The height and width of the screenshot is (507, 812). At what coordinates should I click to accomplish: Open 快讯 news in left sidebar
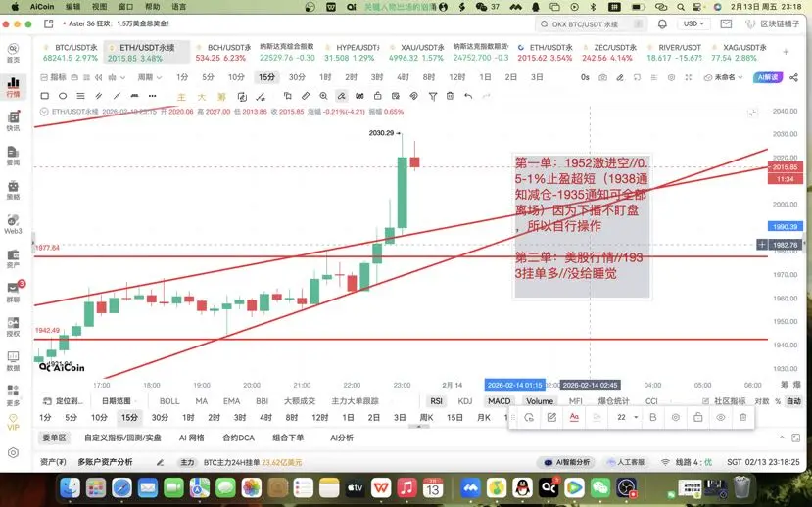coord(13,121)
